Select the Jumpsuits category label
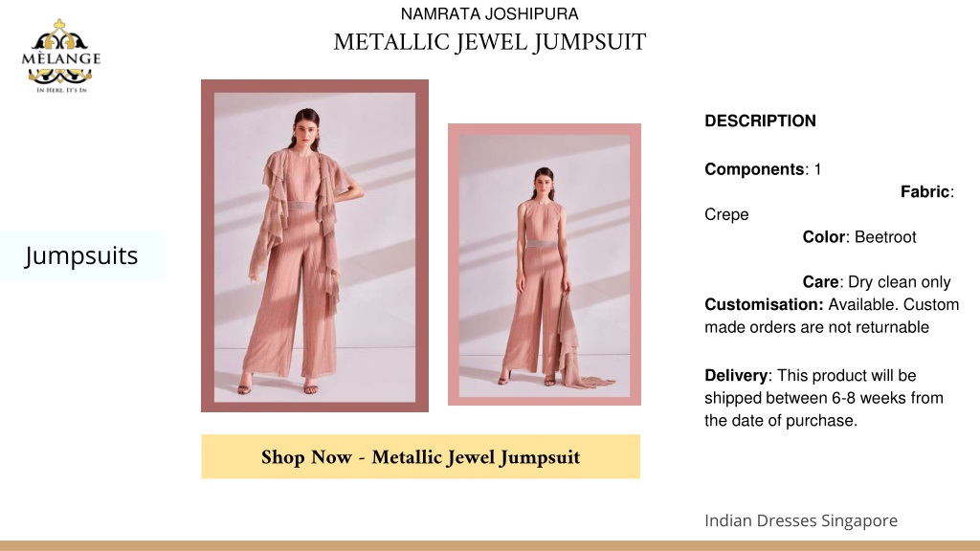This screenshot has height=551, width=980. pyautogui.click(x=81, y=255)
